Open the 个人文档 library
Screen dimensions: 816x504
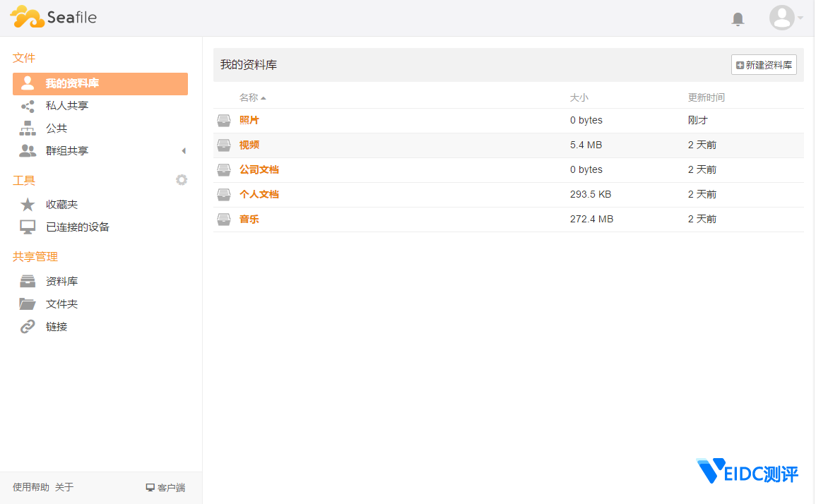(x=259, y=195)
